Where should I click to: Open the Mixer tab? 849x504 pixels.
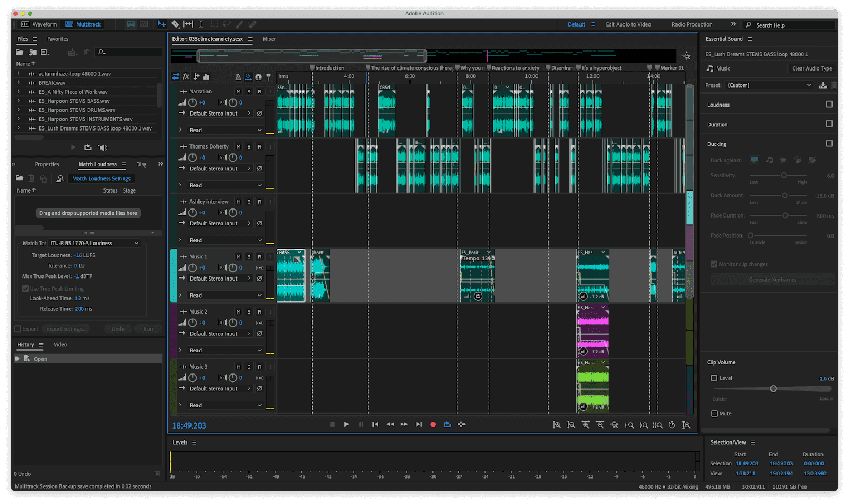[269, 39]
